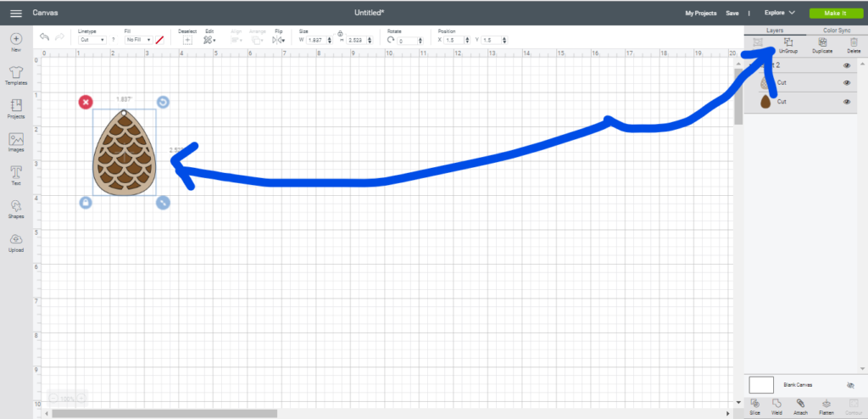This screenshot has width=868, height=419.
Task: Open My Projects link
Action: (702, 13)
